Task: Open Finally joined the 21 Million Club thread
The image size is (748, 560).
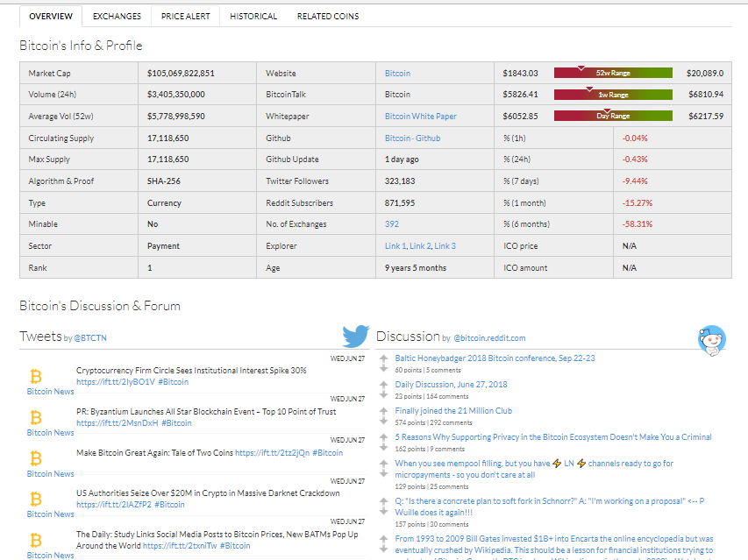Action: (453, 410)
